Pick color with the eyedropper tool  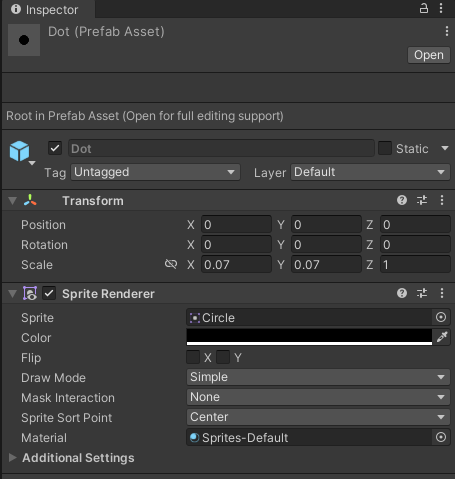tap(442, 337)
